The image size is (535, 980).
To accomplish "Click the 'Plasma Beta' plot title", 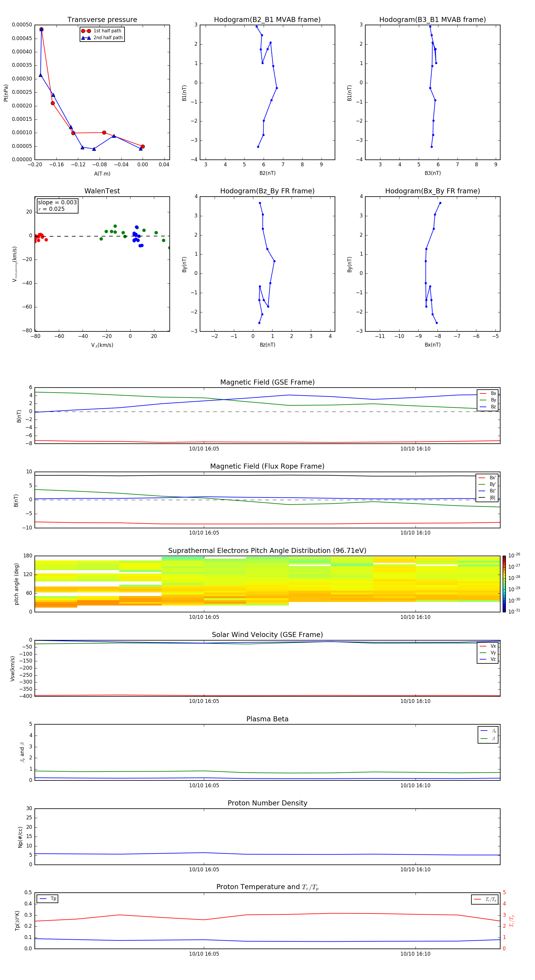I will coord(267,719).
